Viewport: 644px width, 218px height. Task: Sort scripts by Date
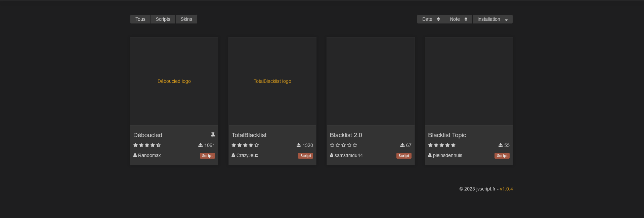coord(431,19)
